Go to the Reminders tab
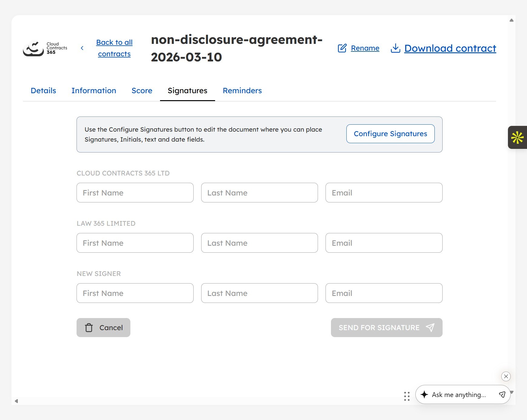Viewport: 527px width, 420px height. (242, 91)
